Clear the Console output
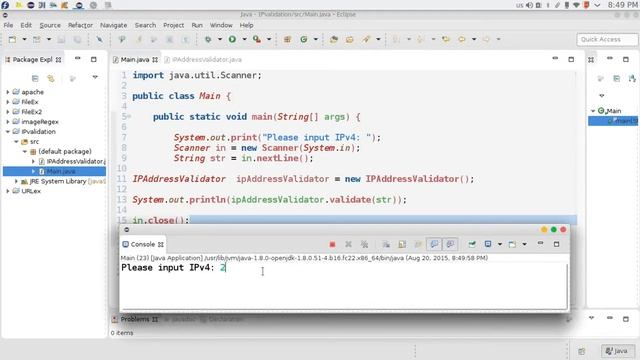Screen dimensions: 640x360 tap(386, 244)
